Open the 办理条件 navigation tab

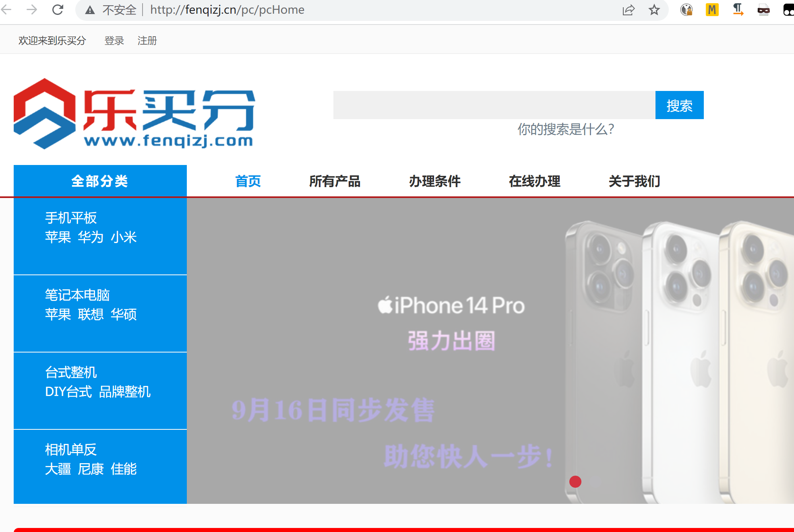(434, 181)
